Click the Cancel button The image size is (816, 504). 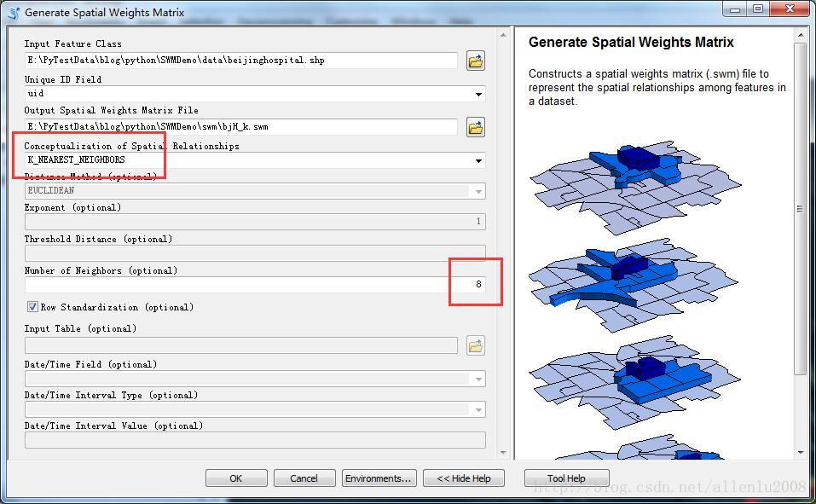coord(304,478)
